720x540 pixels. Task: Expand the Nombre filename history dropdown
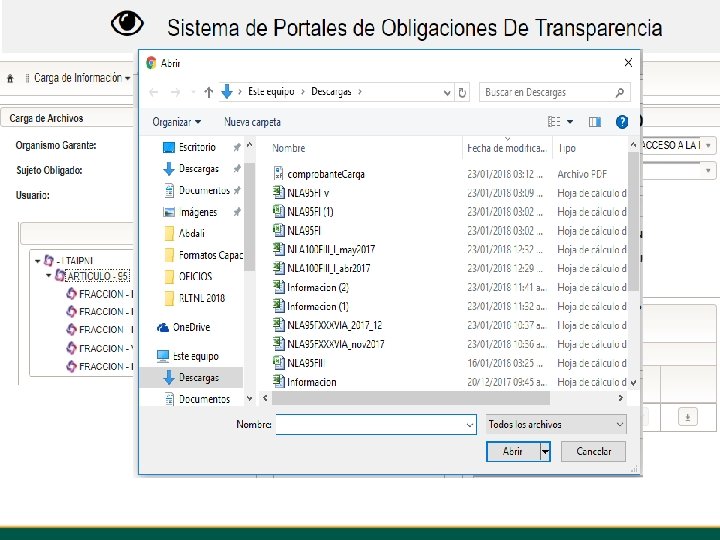[470, 425]
